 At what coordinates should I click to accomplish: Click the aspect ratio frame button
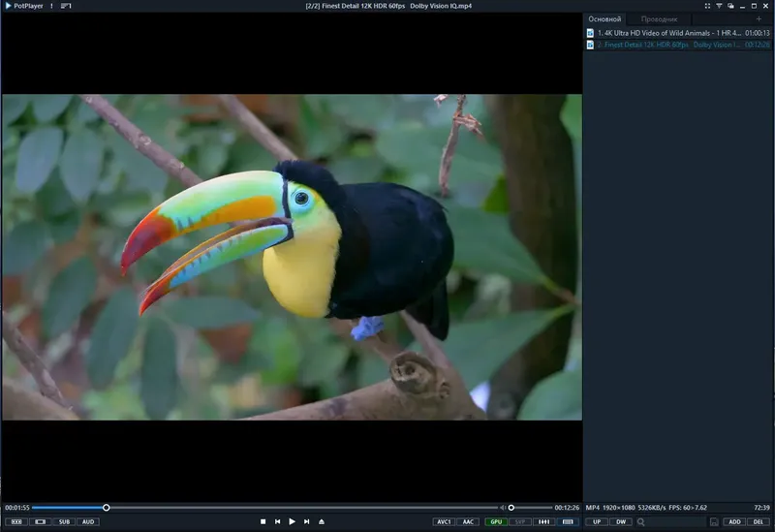41,521
